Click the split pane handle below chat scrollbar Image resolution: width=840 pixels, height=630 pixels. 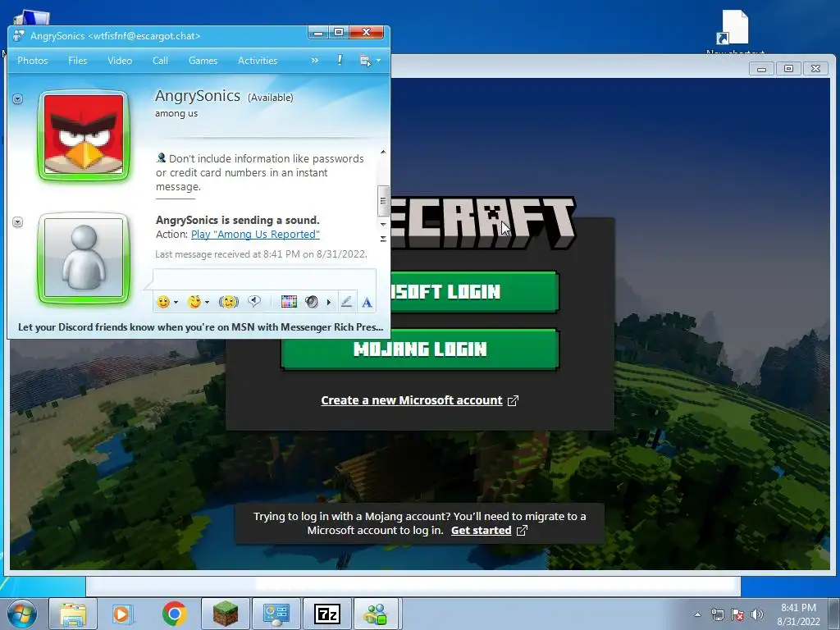(383, 239)
